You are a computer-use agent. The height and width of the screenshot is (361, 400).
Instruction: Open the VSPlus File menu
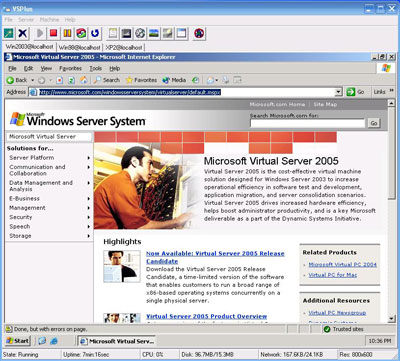coord(8,20)
